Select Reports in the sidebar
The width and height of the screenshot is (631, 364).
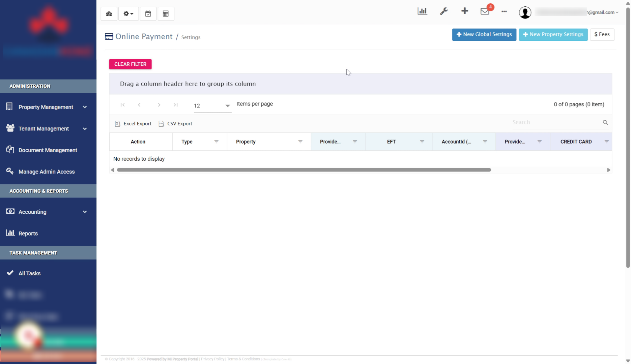click(x=28, y=233)
